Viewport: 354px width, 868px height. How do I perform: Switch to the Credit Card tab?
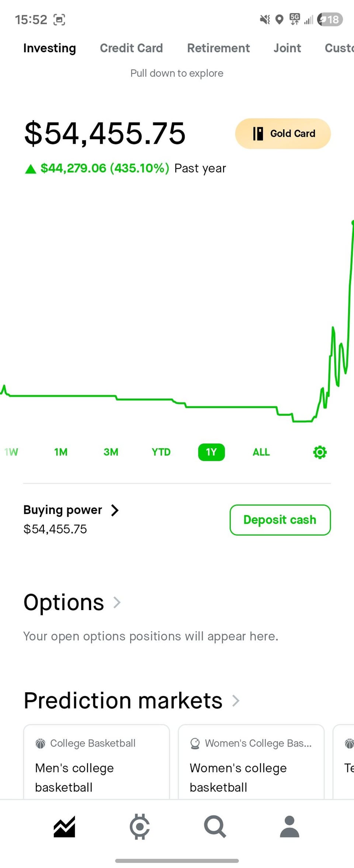coord(131,48)
